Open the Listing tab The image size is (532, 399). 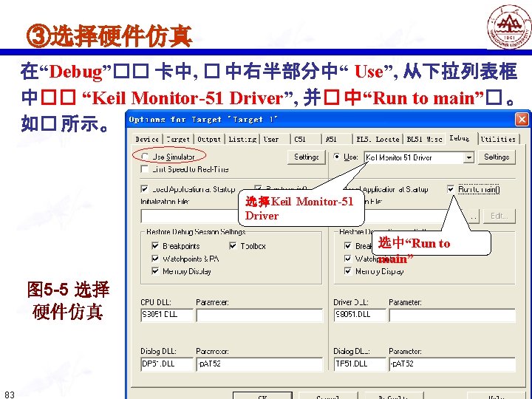tap(242, 139)
